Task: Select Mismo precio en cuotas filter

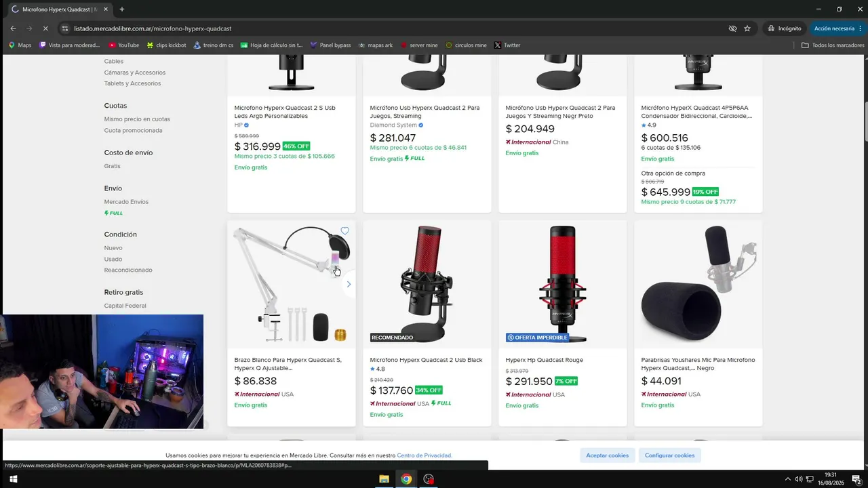Action: [x=137, y=119]
